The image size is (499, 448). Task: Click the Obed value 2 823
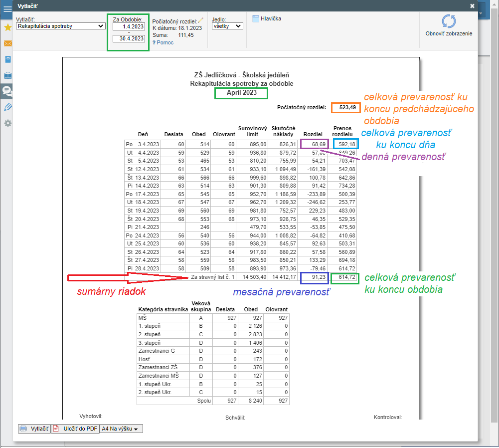(x=255, y=334)
